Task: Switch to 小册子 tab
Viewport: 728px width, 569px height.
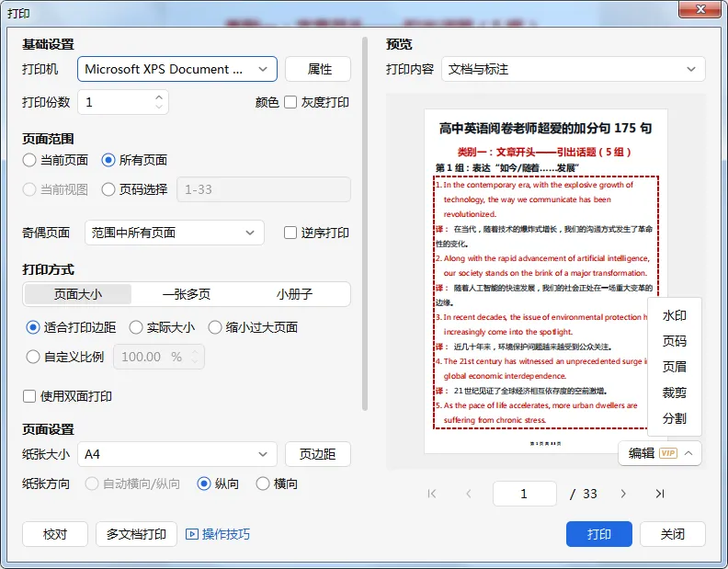Action: click(294, 294)
